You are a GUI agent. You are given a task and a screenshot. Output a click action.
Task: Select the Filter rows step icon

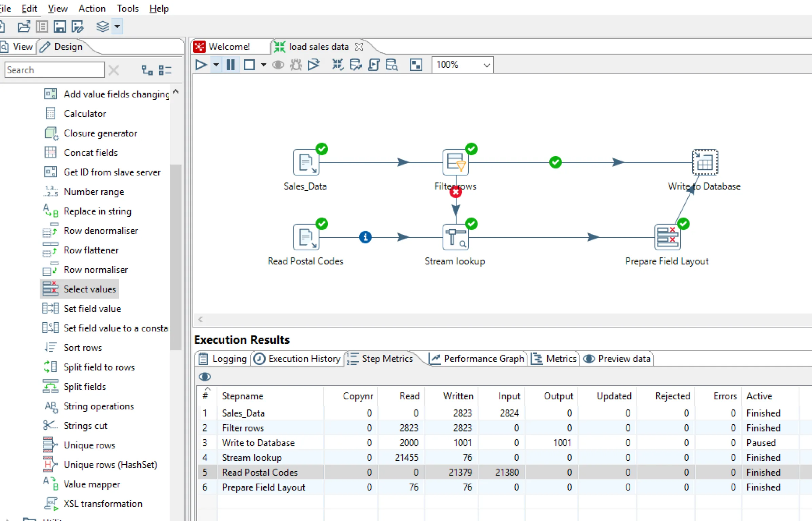coord(455,162)
